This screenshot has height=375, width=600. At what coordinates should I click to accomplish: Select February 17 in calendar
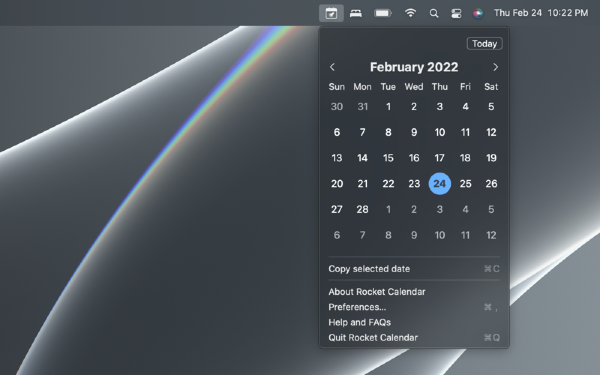440,158
